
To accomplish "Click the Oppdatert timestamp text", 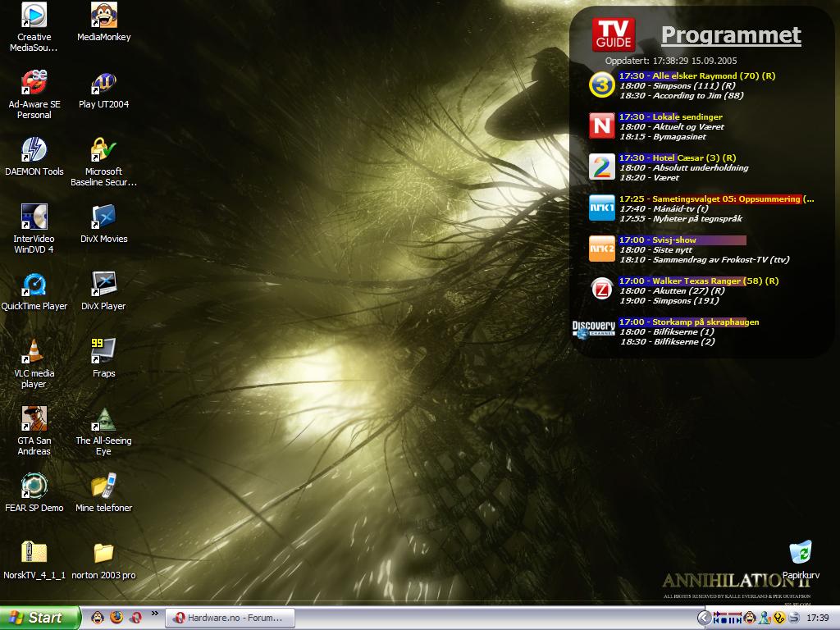I will pyautogui.click(x=671, y=61).
